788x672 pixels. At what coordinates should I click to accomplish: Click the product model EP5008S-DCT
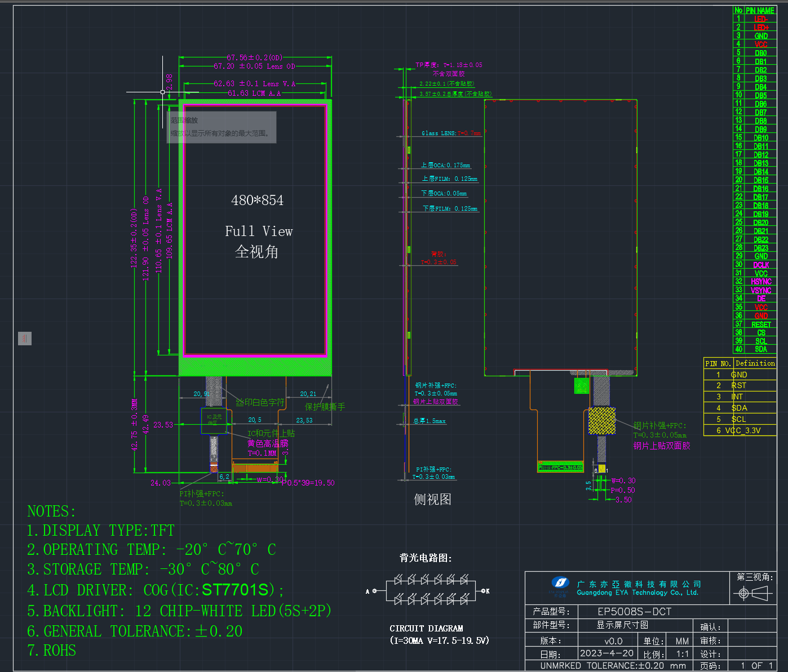pos(635,612)
